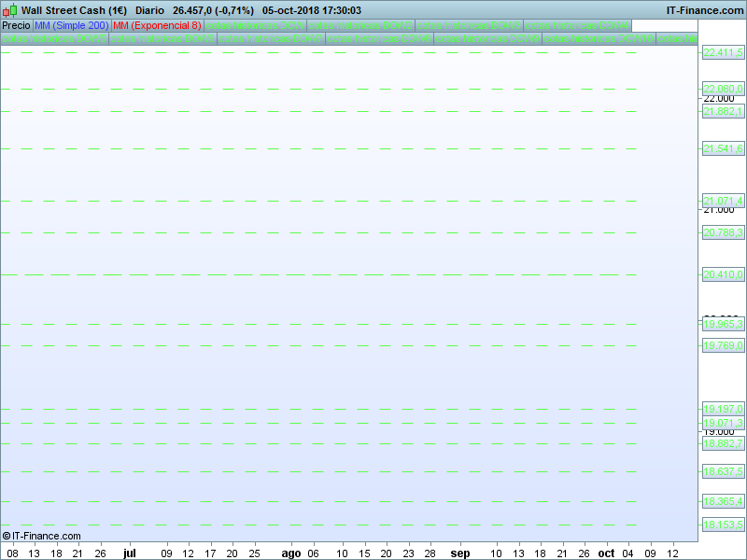
Task: Select the 19.769,0 price level label
Action: point(723,345)
